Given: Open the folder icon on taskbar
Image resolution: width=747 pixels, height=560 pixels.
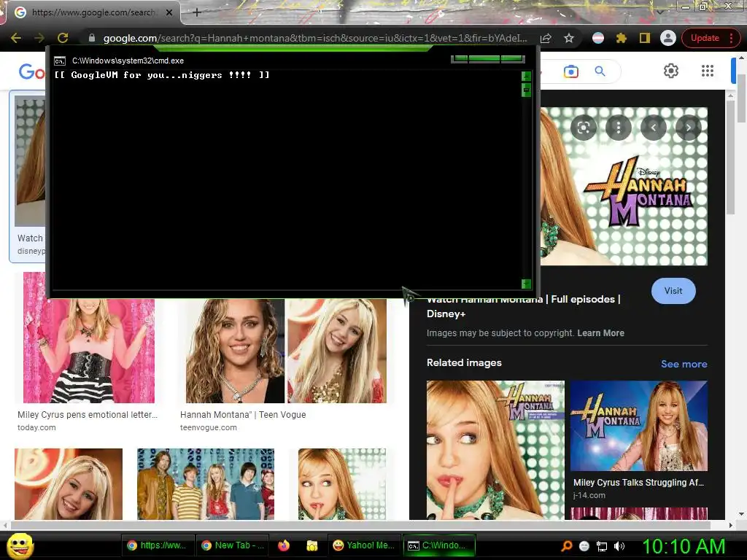Looking at the screenshot, I should click(x=312, y=545).
